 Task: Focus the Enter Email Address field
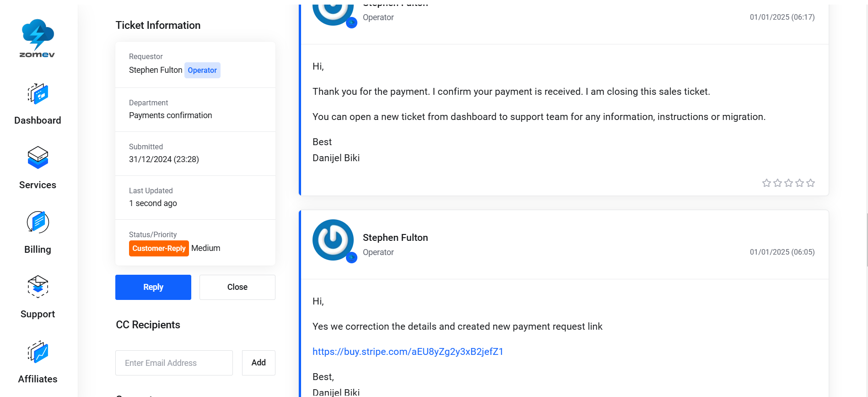(x=174, y=363)
